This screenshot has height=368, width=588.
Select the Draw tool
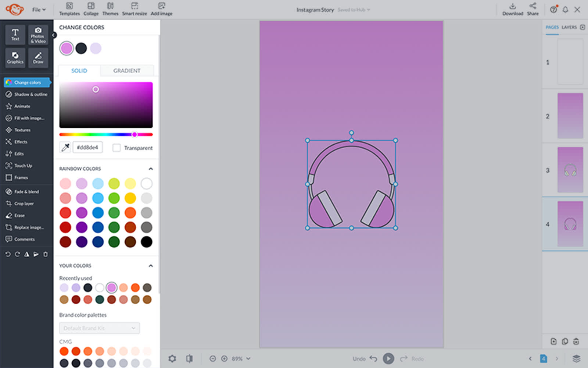coord(38,58)
